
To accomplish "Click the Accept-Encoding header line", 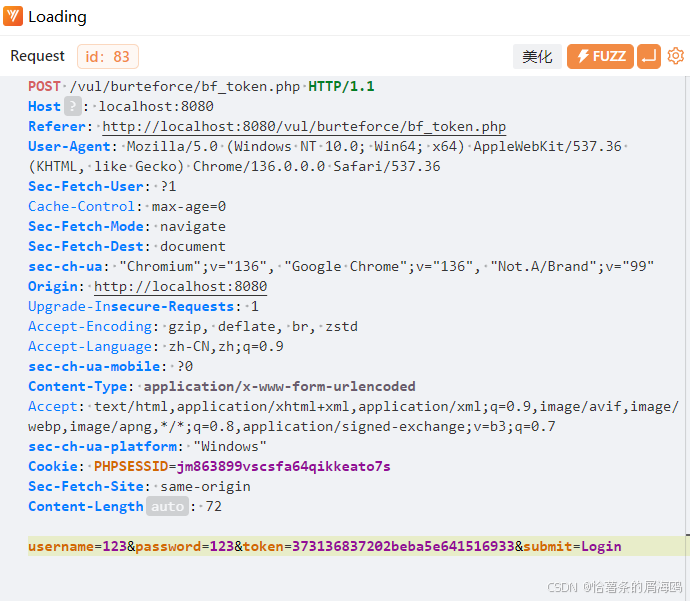I will tap(193, 326).
